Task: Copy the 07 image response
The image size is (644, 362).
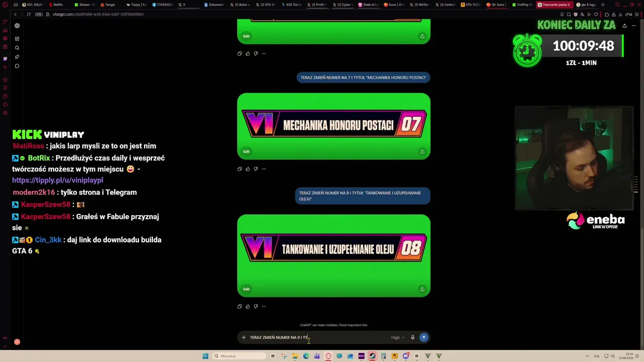Action: click(x=239, y=169)
